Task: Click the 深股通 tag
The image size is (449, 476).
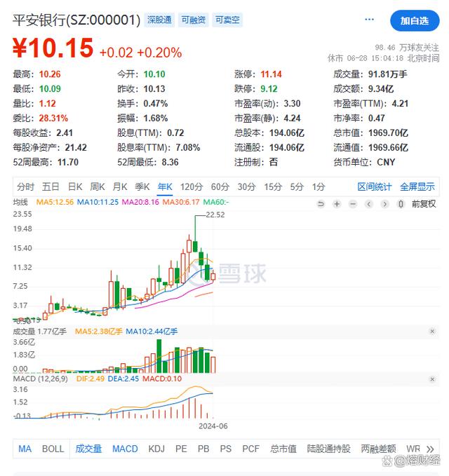Action: tap(159, 20)
